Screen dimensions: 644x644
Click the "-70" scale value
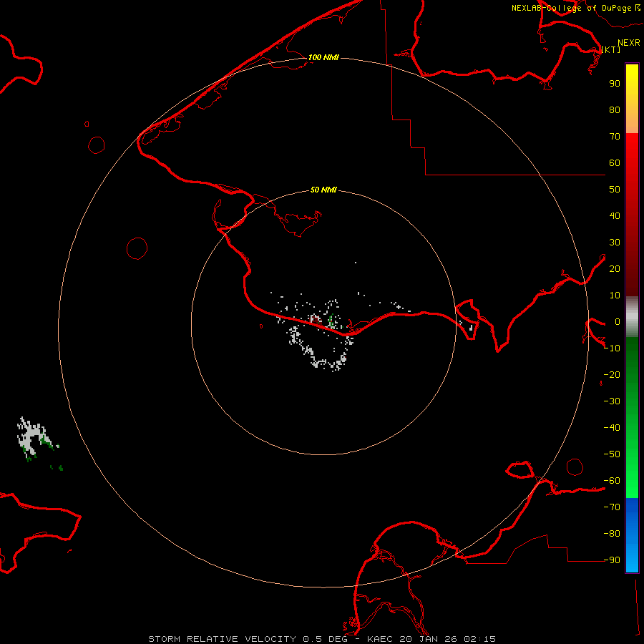(612, 507)
